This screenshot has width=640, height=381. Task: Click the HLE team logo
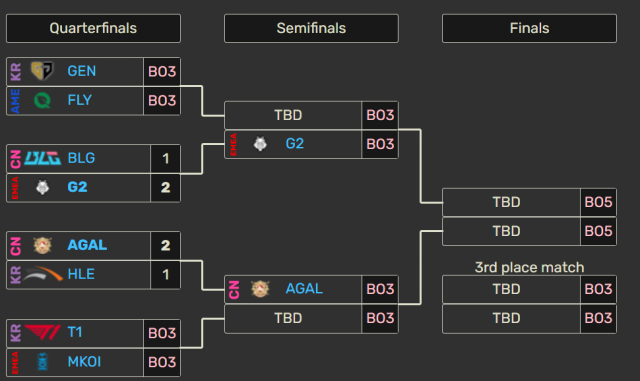point(42,274)
